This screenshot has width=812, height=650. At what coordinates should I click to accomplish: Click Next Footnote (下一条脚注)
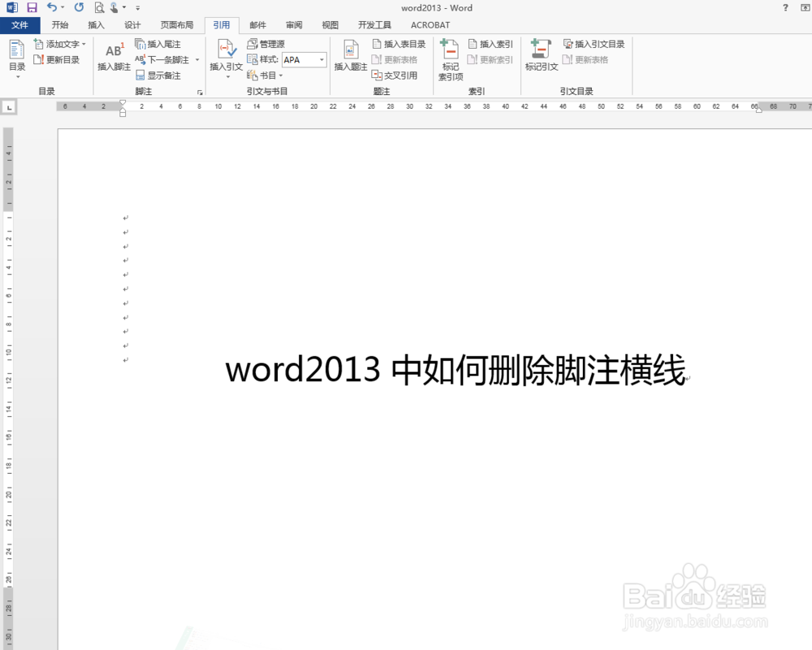[x=162, y=59]
